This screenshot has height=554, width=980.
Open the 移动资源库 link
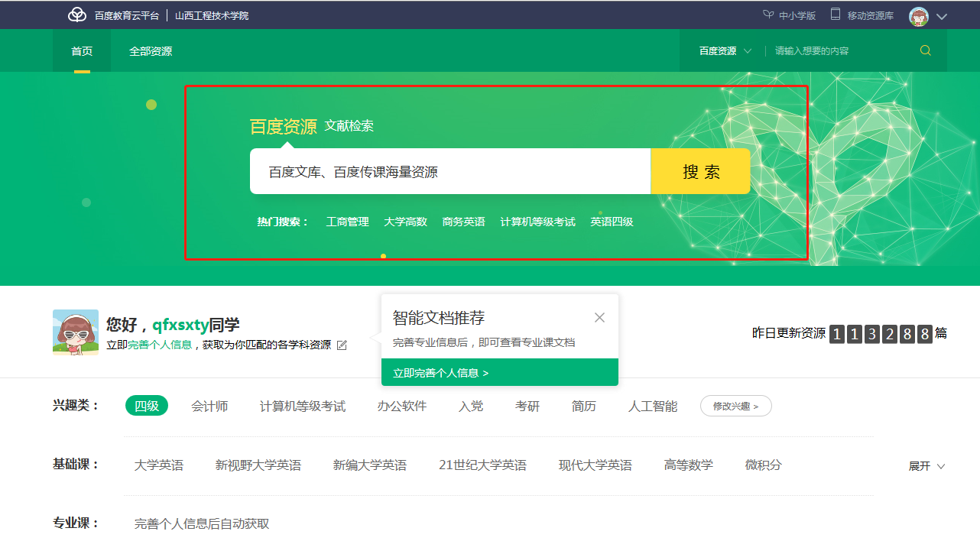[870, 15]
